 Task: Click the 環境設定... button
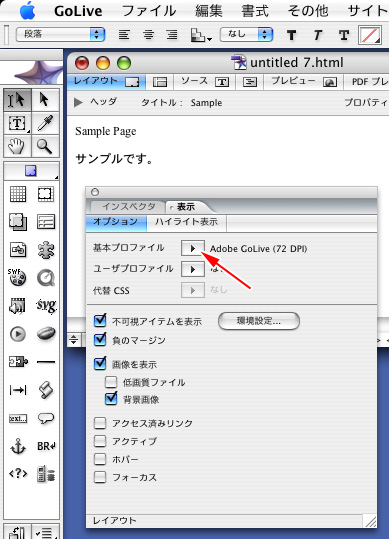pyautogui.click(x=259, y=321)
